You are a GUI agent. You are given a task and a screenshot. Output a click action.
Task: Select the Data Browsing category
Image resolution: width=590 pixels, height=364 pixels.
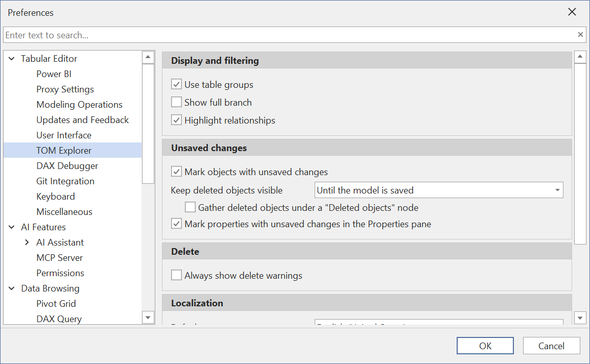[x=50, y=288]
